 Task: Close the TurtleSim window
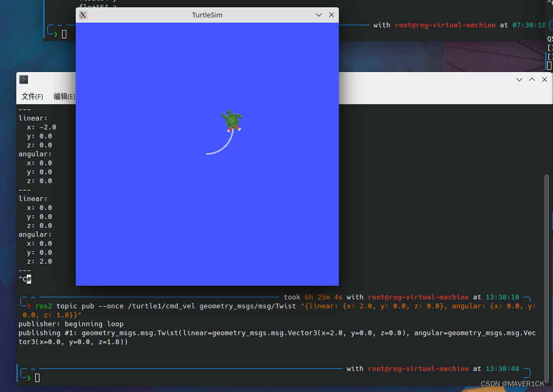331,15
